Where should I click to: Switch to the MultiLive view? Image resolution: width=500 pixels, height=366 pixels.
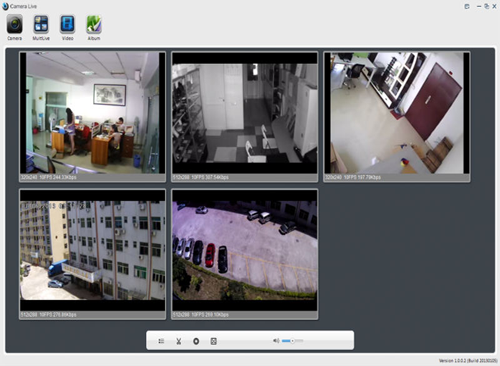(x=41, y=24)
